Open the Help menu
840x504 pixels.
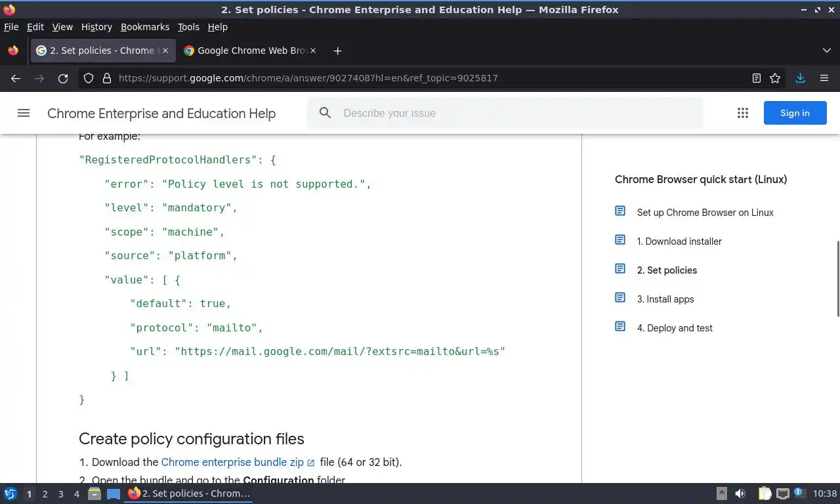click(218, 27)
